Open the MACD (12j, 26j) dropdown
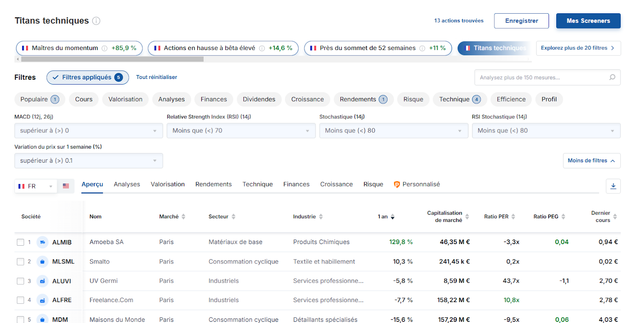This screenshot has height=323, width=644. [89, 130]
